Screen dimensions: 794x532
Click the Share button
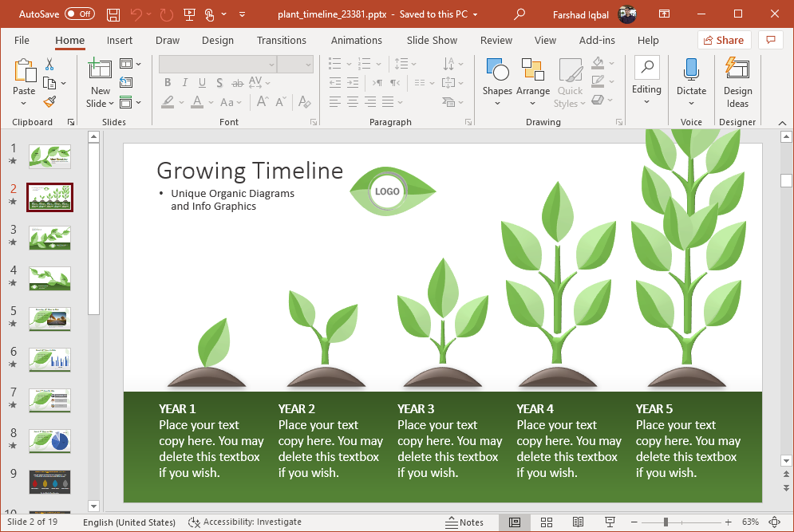(724, 40)
